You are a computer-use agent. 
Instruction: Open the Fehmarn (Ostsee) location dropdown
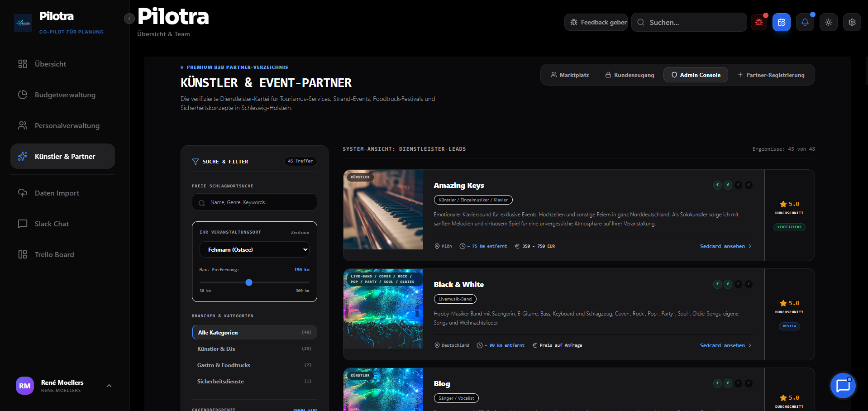click(254, 249)
